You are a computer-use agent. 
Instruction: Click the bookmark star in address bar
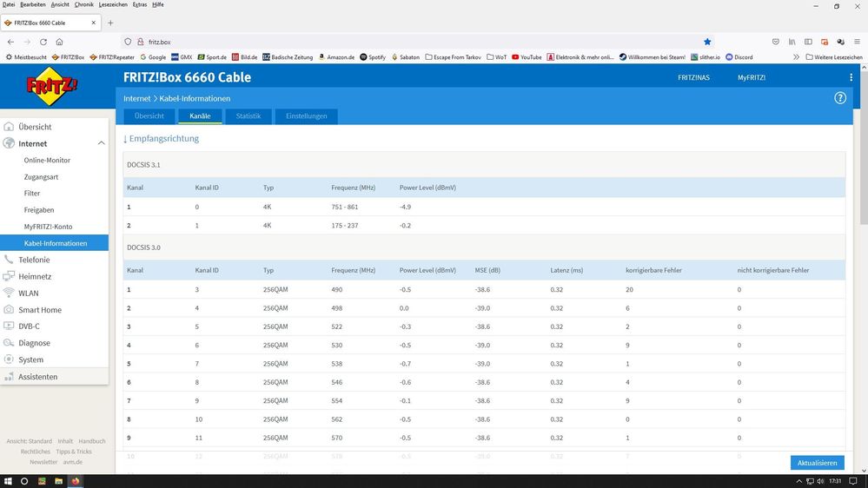pos(707,41)
